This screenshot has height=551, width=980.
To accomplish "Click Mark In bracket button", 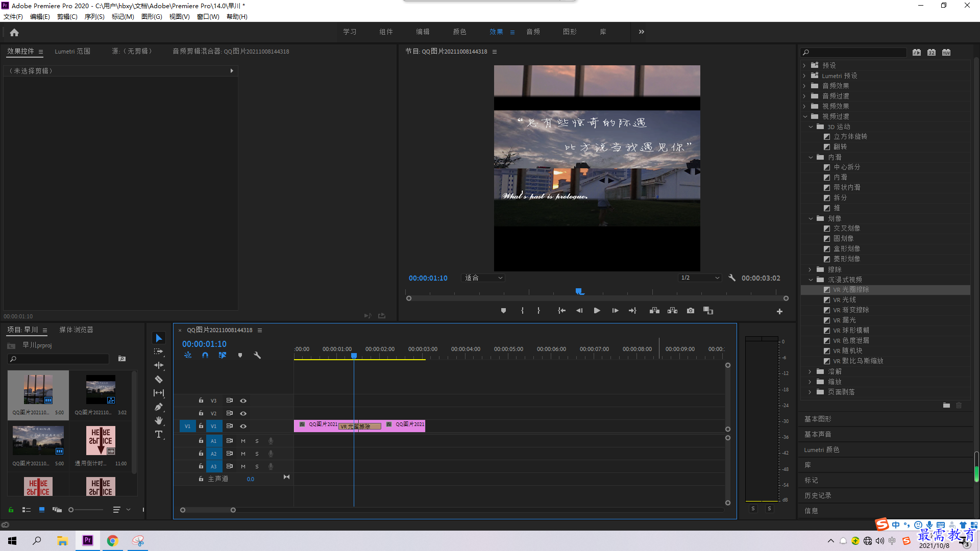I will 522,311.
